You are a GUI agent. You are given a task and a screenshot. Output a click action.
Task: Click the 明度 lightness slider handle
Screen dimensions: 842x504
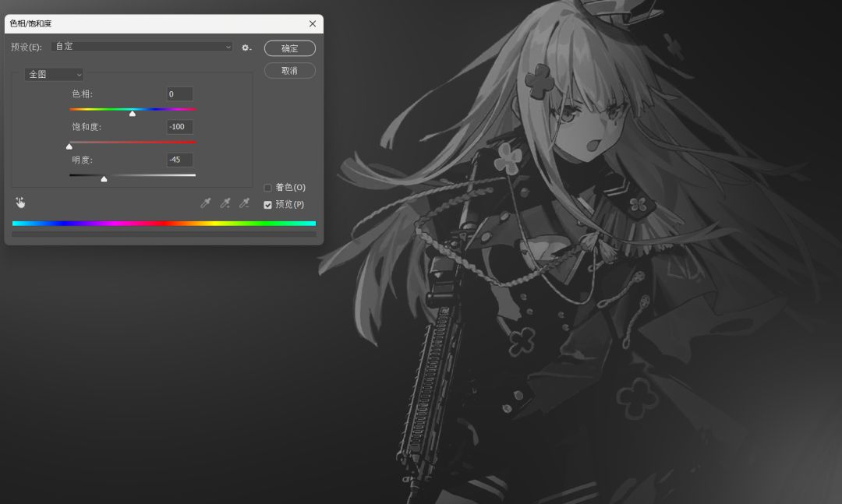[104, 178]
